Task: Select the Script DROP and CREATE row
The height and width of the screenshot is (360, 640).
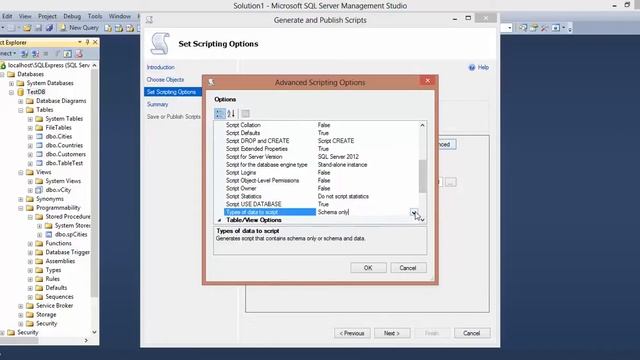Action: (320, 141)
